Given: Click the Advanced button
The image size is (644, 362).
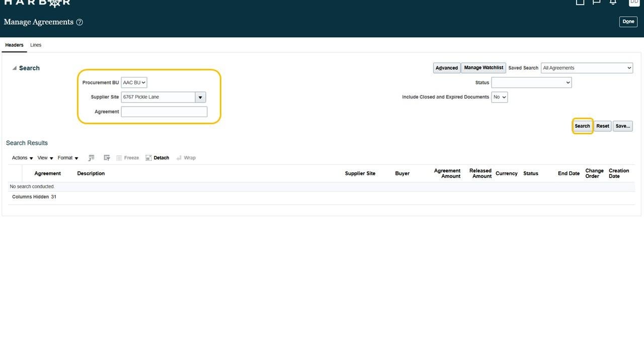Looking at the screenshot, I should click(447, 68).
